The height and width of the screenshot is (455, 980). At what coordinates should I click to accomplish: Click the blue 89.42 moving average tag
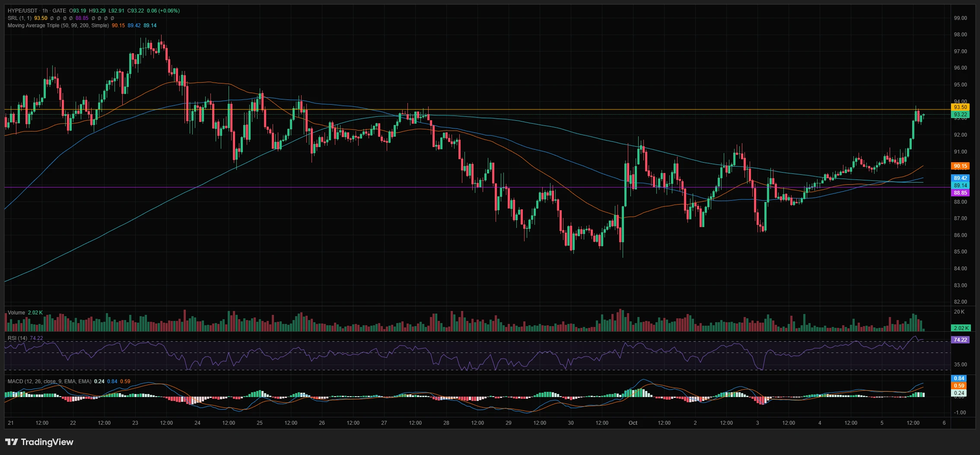pos(961,178)
